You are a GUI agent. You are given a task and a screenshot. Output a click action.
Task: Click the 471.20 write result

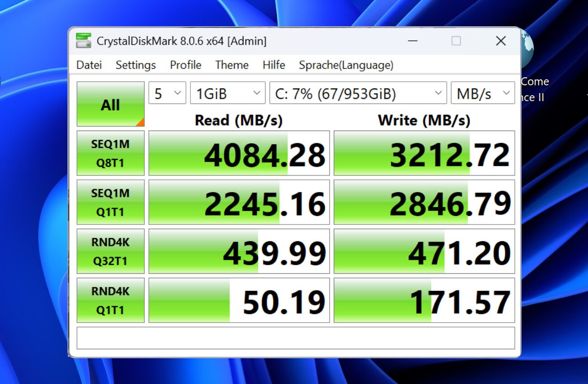click(424, 251)
